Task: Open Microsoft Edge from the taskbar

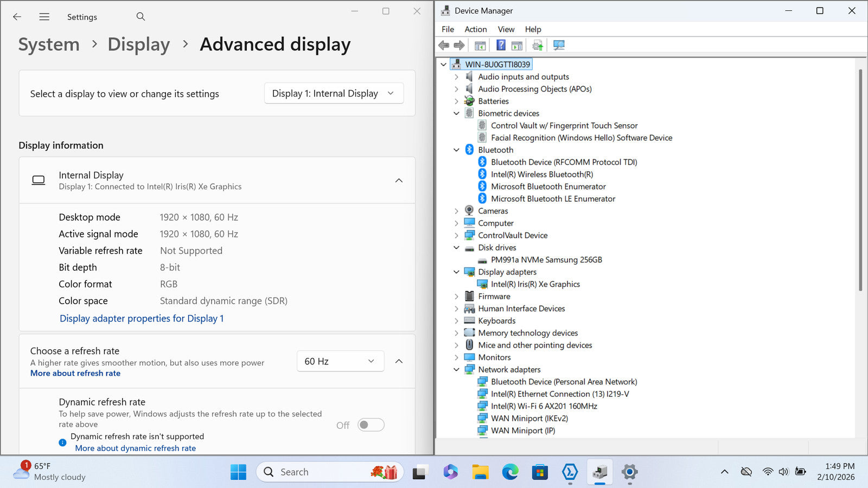Action: point(510,472)
